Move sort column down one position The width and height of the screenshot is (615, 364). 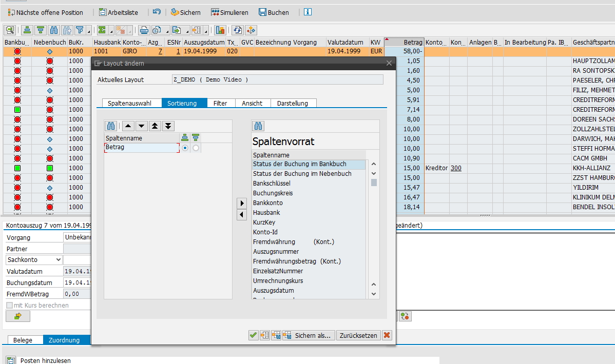tap(141, 126)
